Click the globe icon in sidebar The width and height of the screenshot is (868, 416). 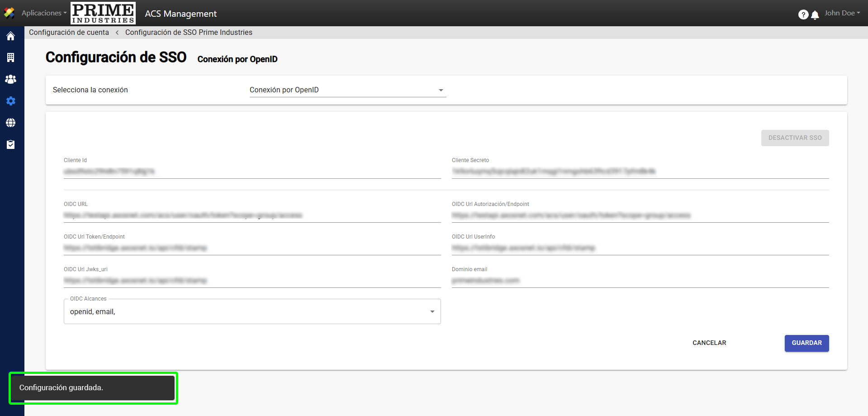tap(11, 123)
